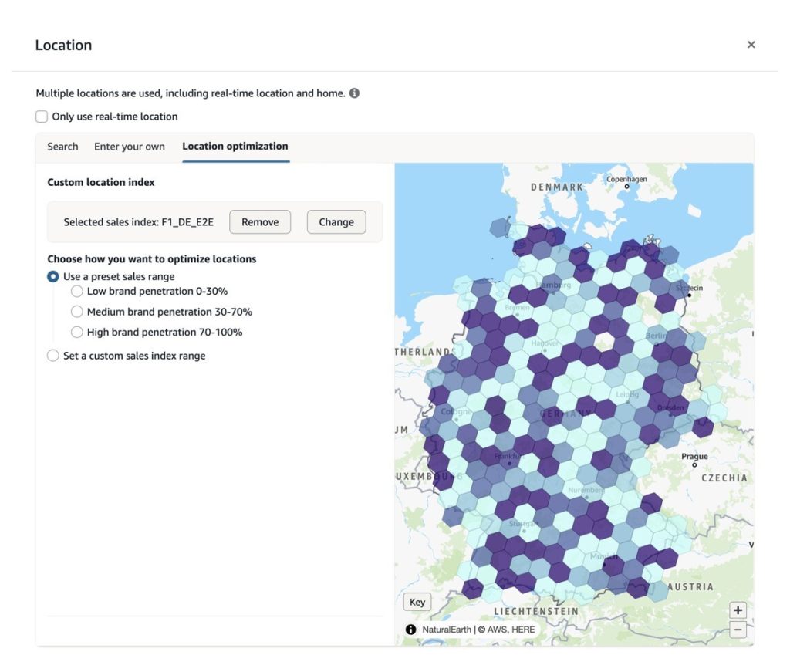Click the LIECHTENSTEIN country label
Screen dimensions: 790x672
(536, 611)
